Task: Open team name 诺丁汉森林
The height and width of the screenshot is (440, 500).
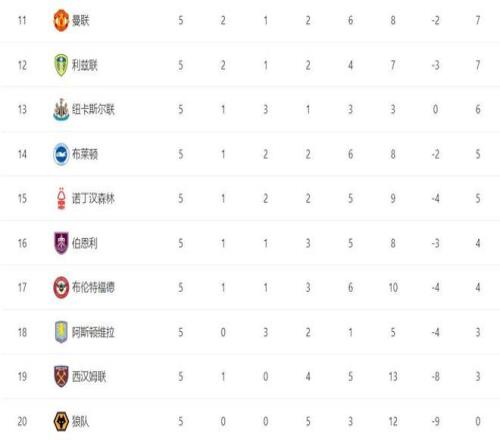Action: [x=93, y=199]
